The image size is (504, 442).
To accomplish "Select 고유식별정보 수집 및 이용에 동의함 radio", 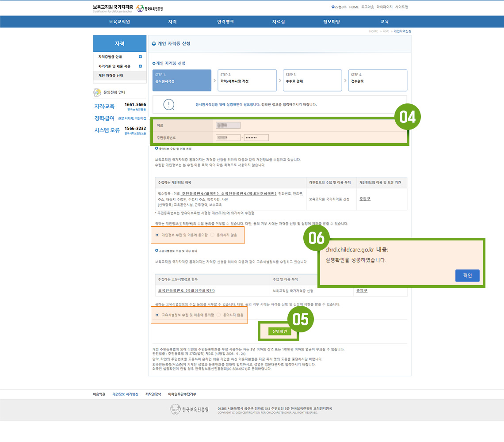I will [x=158, y=315].
